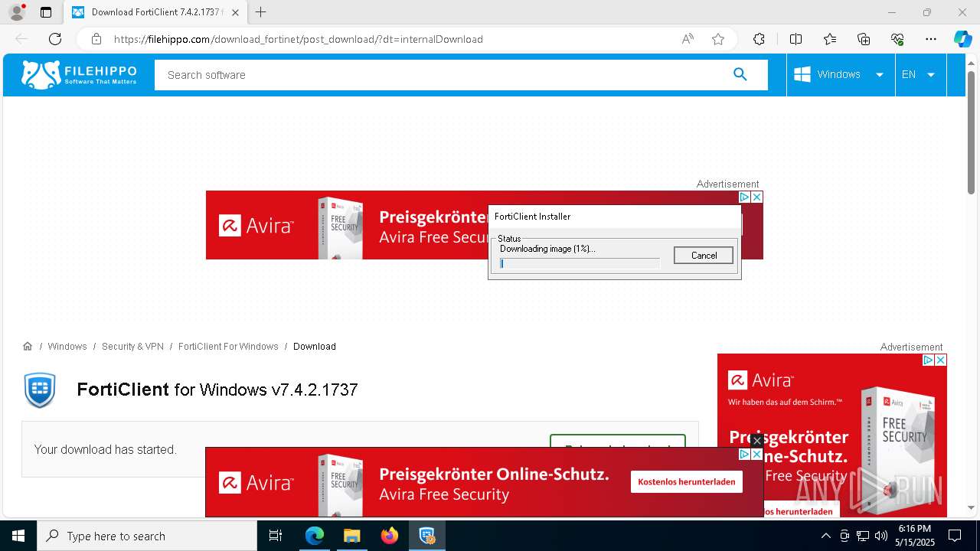Click the FortiClient Installer progress bar
The width and height of the screenshot is (980, 551).
pos(580,263)
